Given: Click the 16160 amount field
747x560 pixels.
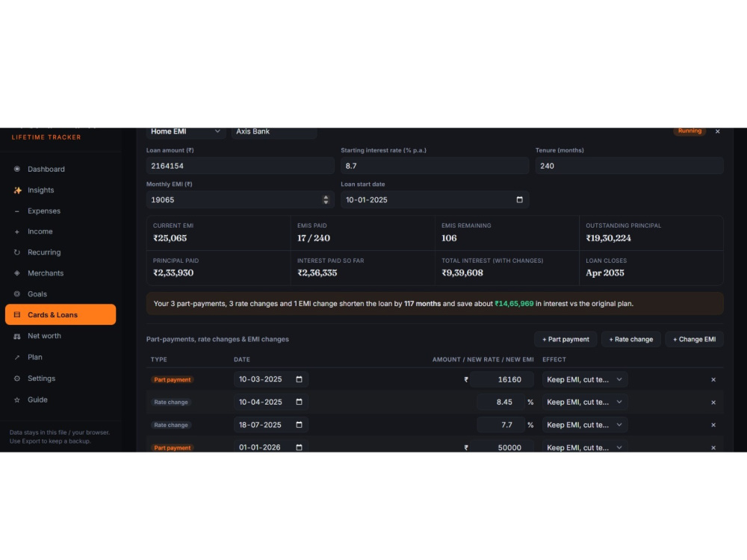Looking at the screenshot, I should 502,379.
